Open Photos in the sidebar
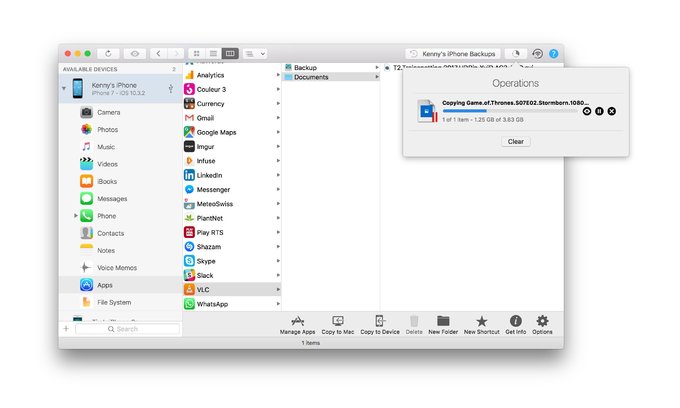This screenshot has width=680, height=408. (x=108, y=130)
